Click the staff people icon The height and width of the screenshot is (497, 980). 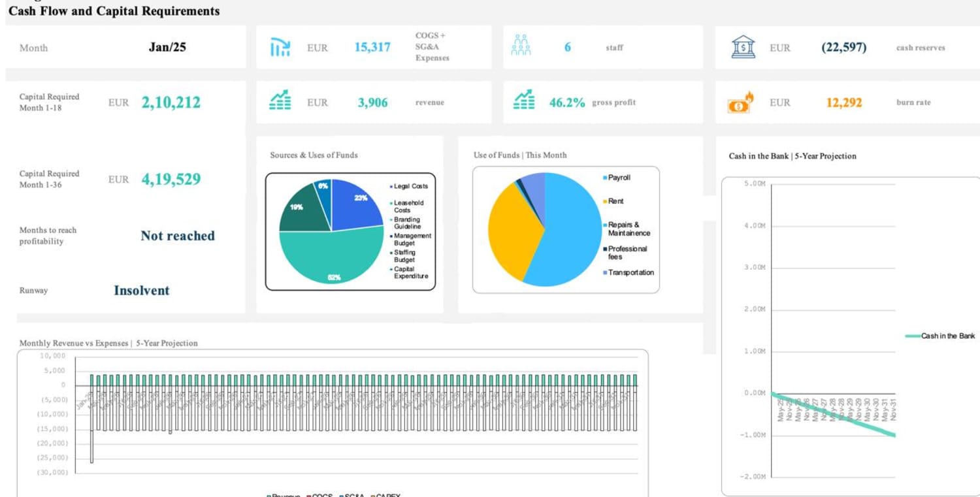(x=521, y=46)
